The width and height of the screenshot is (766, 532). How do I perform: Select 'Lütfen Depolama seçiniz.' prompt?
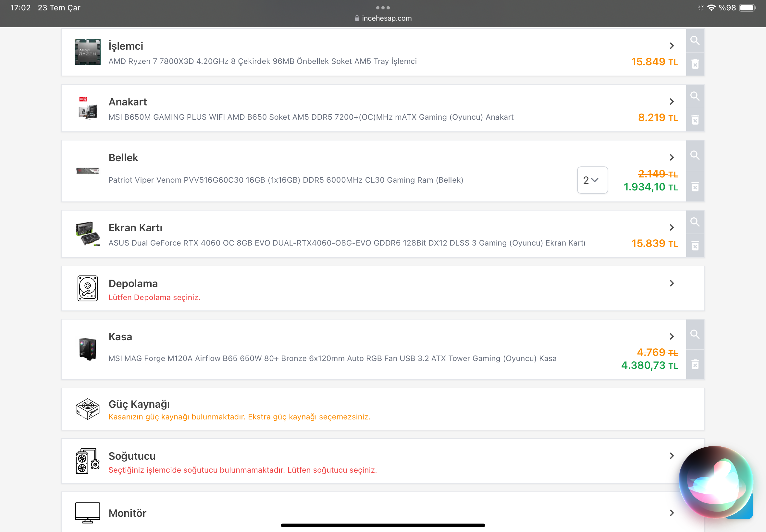(154, 297)
